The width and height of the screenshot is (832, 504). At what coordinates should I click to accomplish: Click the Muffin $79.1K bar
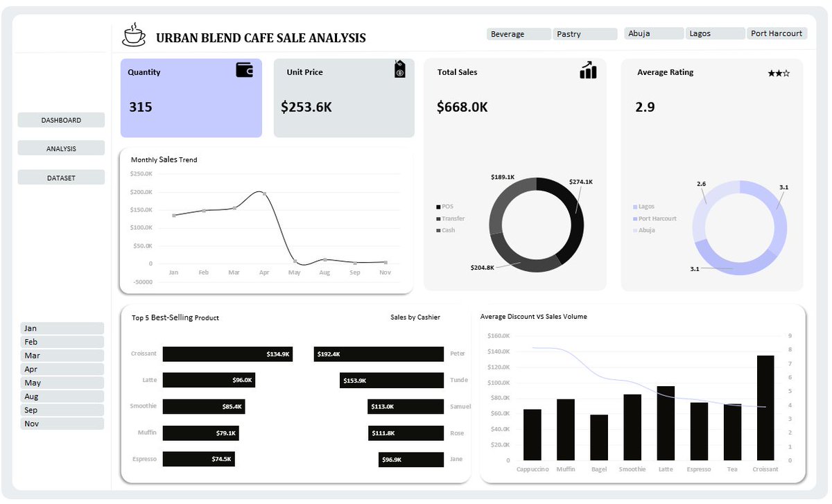point(201,433)
